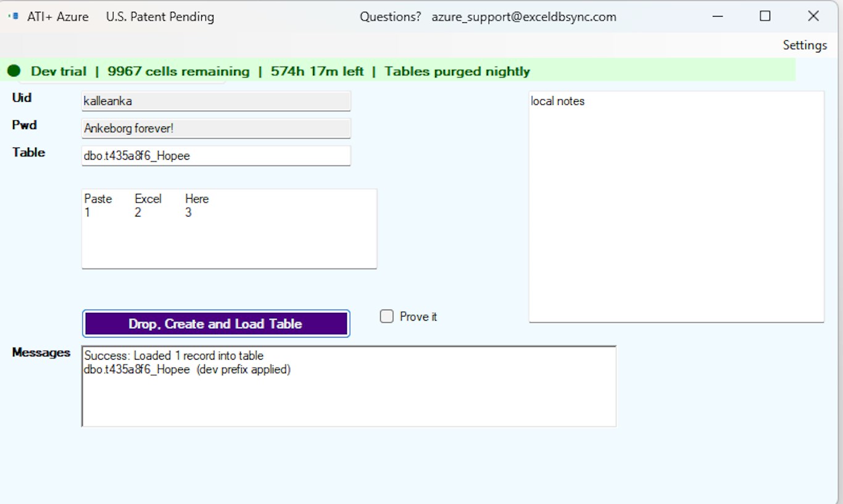Click into the Excel paste data box
The height and width of the screenshot is (504, 843).
pos(229,229)
